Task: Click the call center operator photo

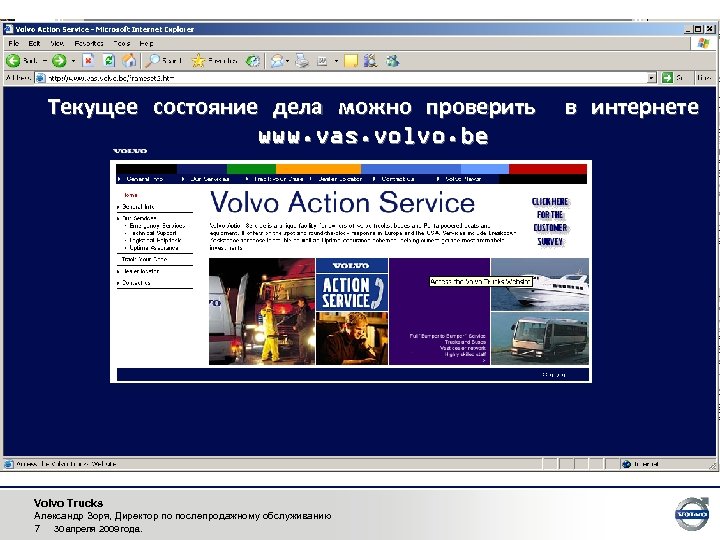Action: point(352,339)
